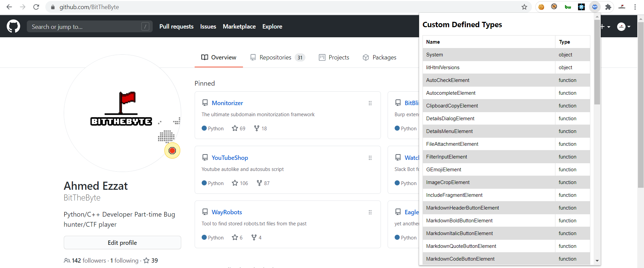This screenshot has height=268, width=644.
Task: Open Marketplace in the header
Action: click(239, 27)
